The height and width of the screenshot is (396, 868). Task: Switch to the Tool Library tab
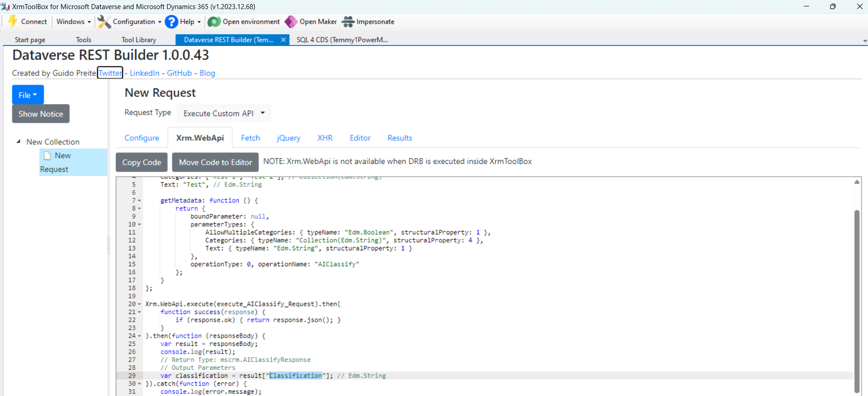[139, 40]
